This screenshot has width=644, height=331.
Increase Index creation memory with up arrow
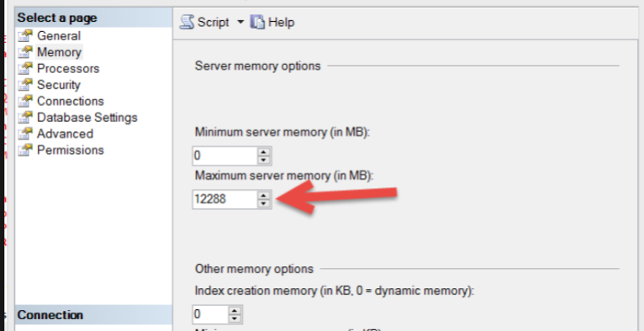[x=235, y=311]
